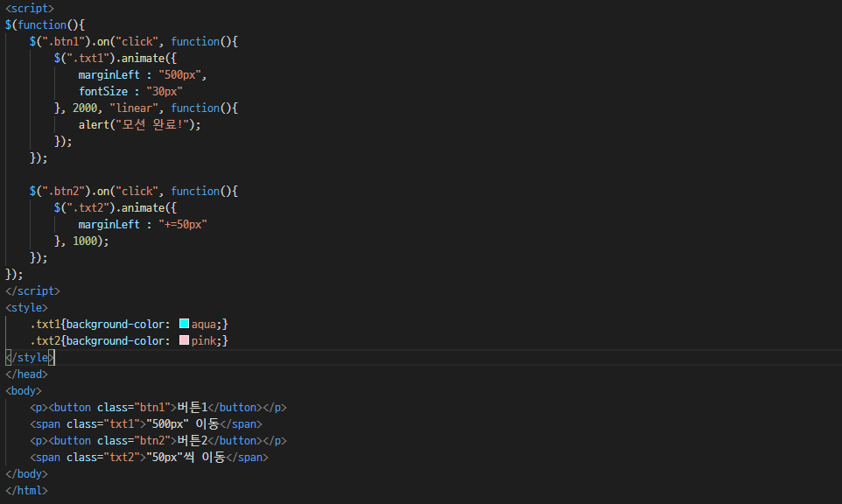Click the "linear" easing string
Viewport: 842px width, 504px height.
pyautogui.click(x=134, y=108)
